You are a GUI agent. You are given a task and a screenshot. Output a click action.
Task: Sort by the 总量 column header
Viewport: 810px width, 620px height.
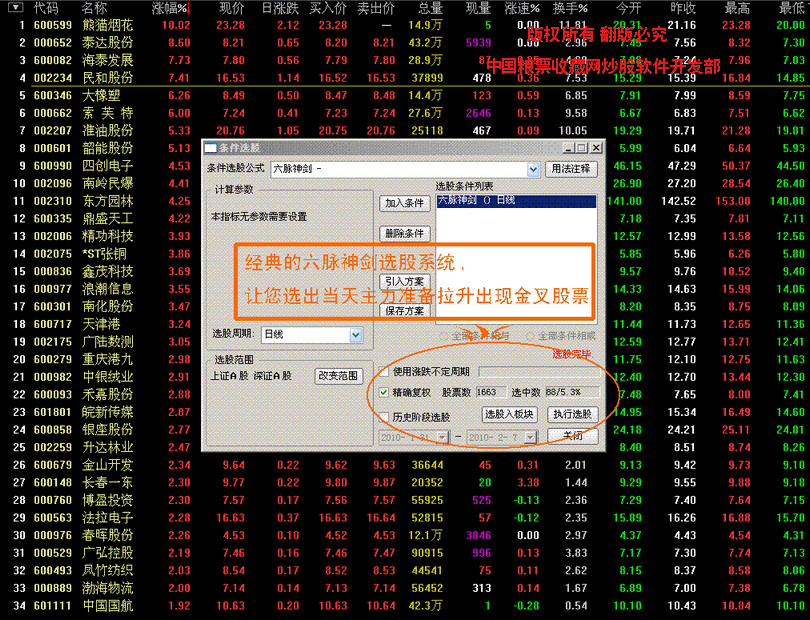click(430, 8)
